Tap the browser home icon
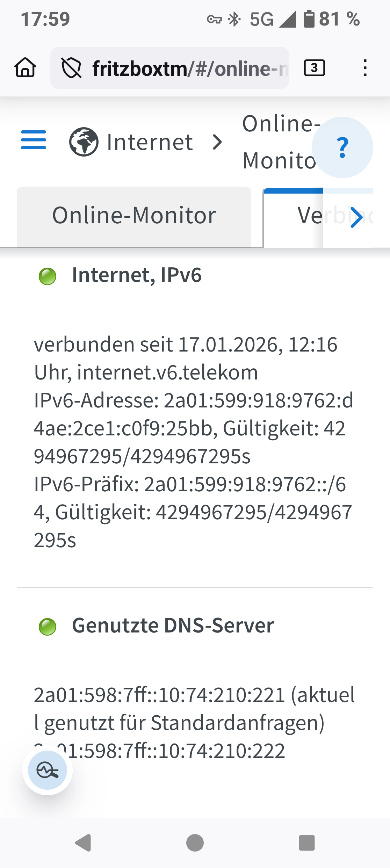The height and width of the screenshot is (868, 390). click(25, 67)
